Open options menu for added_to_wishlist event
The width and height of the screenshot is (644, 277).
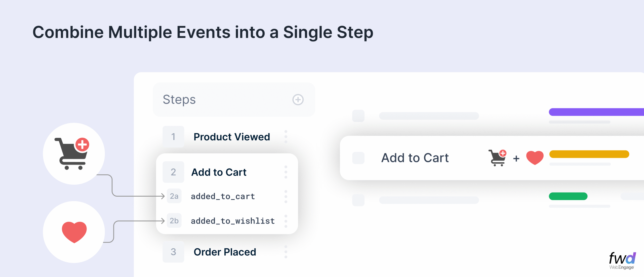click(x=286, y=221)
